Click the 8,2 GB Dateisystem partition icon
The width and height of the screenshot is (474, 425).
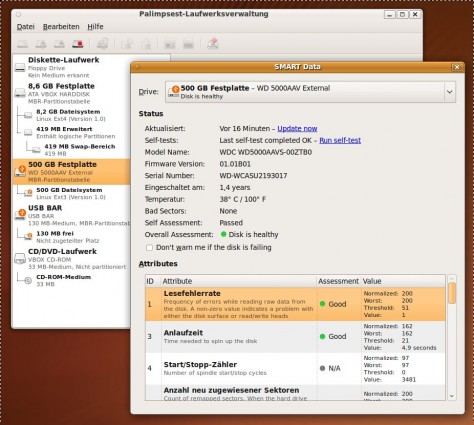pos(28,115)
